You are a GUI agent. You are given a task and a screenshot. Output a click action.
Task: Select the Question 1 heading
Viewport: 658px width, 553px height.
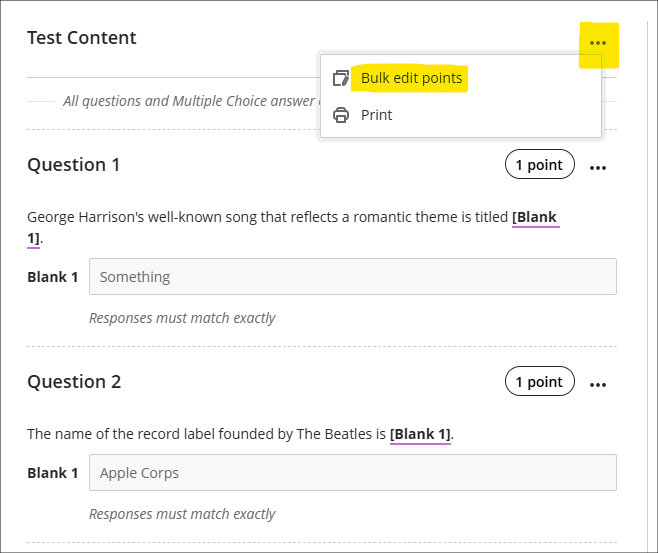[74, 165]
